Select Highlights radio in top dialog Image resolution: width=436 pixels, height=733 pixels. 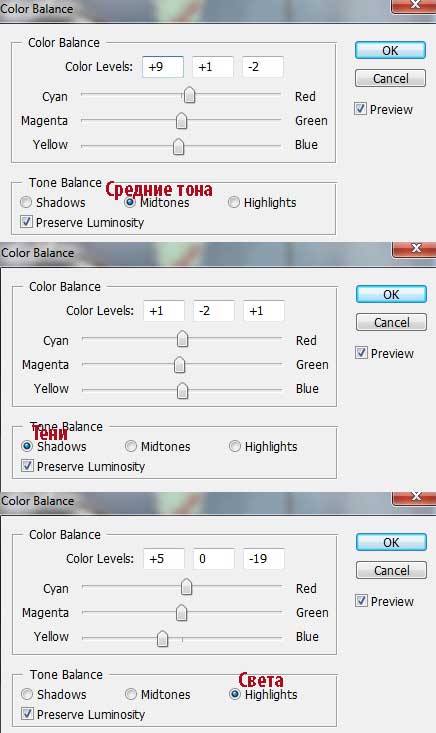pos(234,202)
